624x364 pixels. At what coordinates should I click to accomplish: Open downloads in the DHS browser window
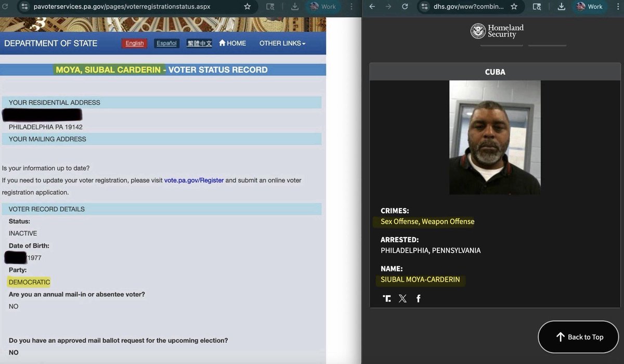pyautogui.click(x=562, y=7)
